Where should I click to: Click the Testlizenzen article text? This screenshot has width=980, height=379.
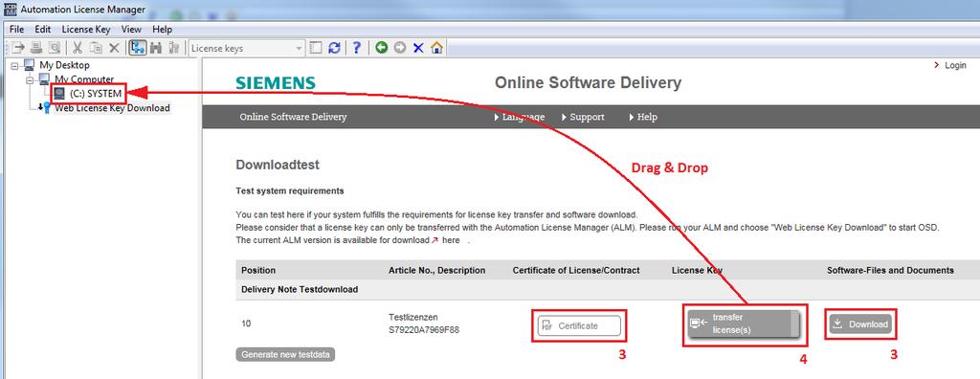(x=412, y=318)
